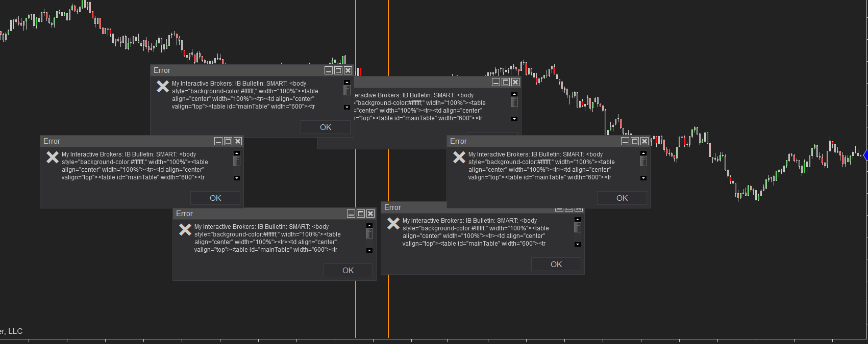Click OK in the leftmost Error dialog
Image resolution: width=868 pixels, height=344 pixels.
[215, 198]
